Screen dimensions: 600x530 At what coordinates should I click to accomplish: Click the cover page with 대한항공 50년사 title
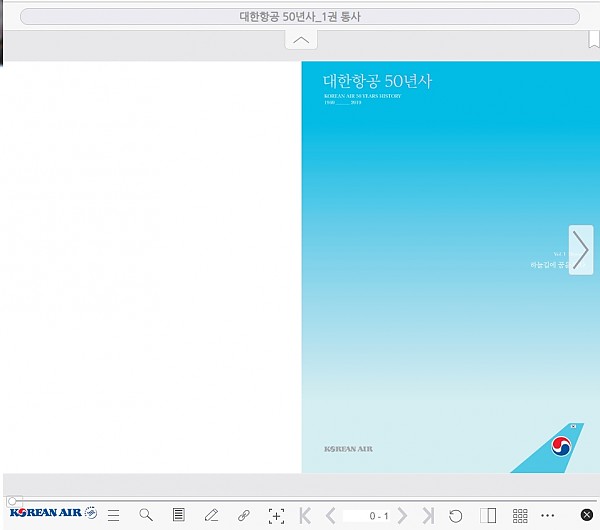[450, 267]
